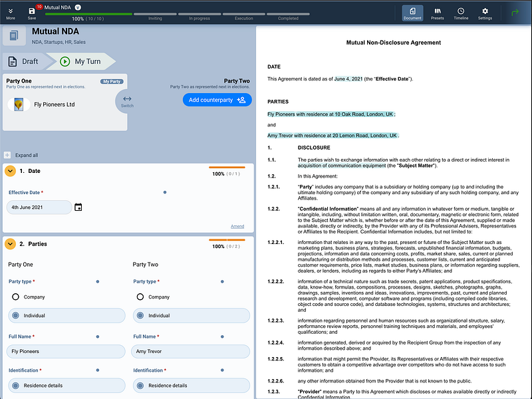Click the Inviting progress stage
Image resolution: width=532 pixels, height=399 pixels.
pyautogui.click(x=155, y=16)
